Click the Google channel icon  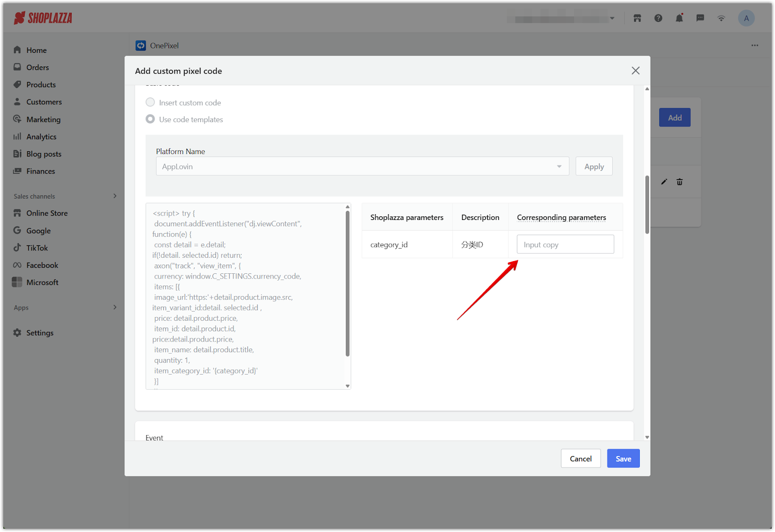coord(17,231)
